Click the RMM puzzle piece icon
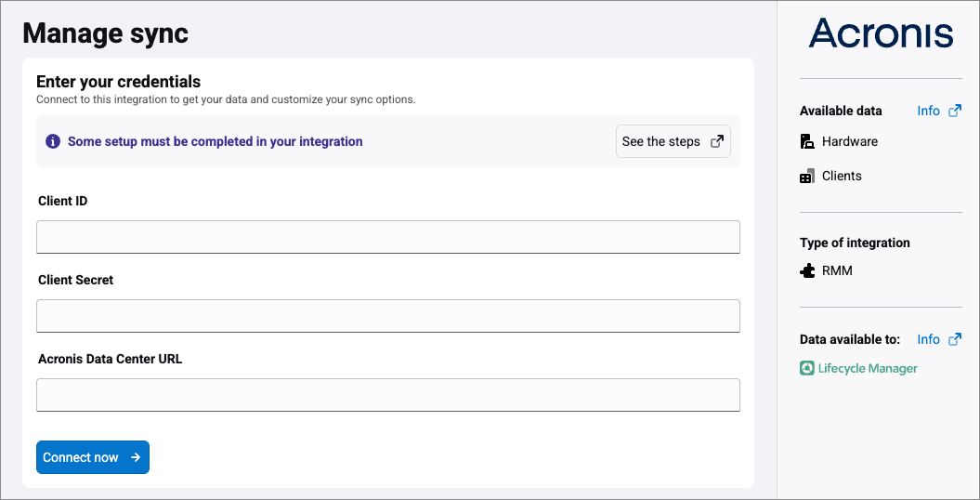 [807, 270]
